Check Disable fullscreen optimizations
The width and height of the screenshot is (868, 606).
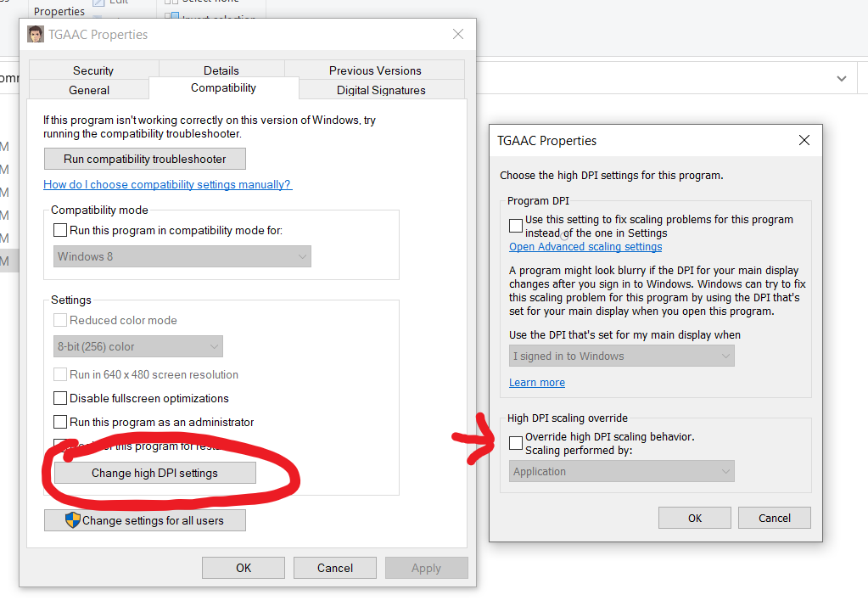click(x=60, y=398)
